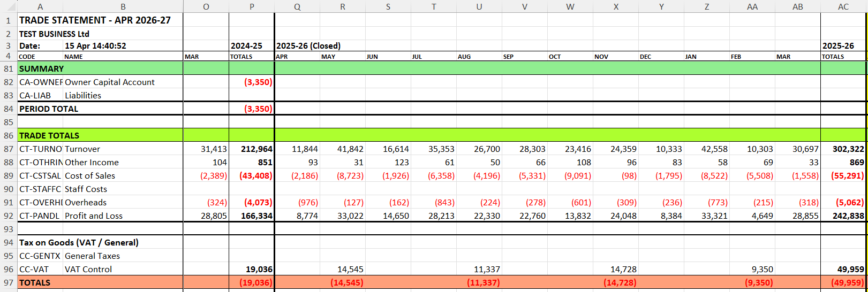Select column header B
This screenshot has width=868, height=292.
pyautogui.click(x=123, y=6)
